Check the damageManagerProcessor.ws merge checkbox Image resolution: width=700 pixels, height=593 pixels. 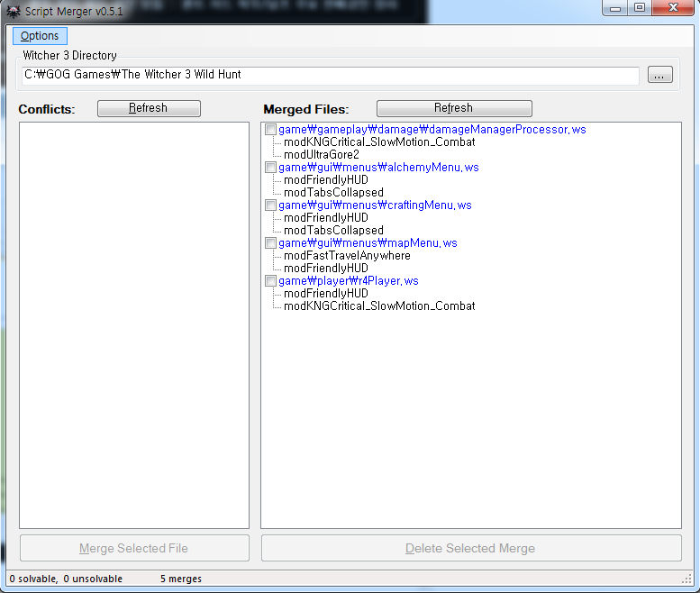(271, 130)
